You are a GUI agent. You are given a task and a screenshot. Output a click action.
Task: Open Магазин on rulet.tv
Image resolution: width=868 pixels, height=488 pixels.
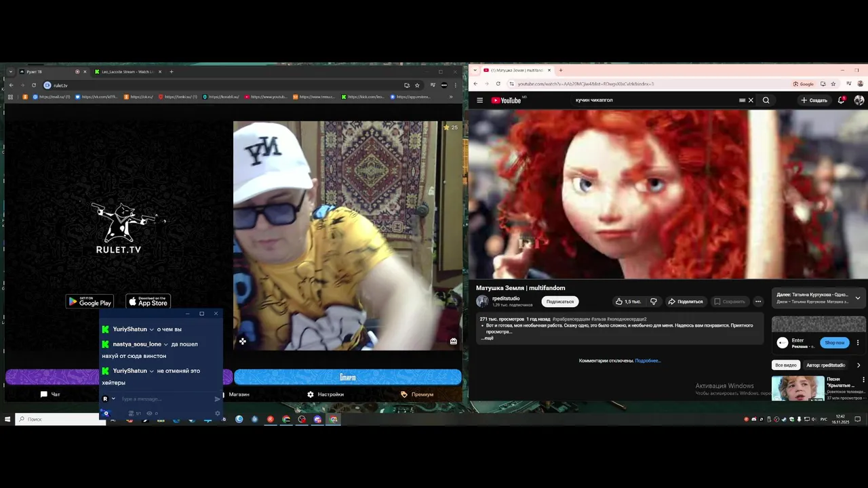(x=235, y=394)
